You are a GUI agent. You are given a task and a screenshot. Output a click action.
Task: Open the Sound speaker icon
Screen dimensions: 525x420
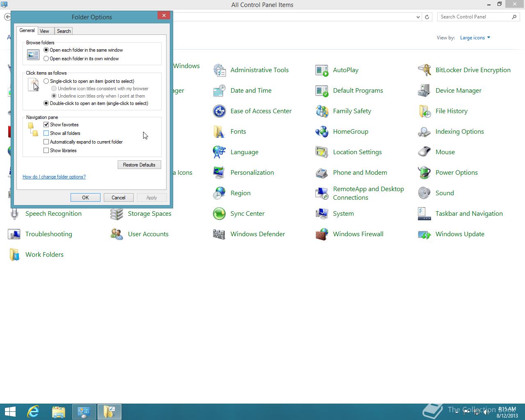pyautogui.click(x=425, y=193)
